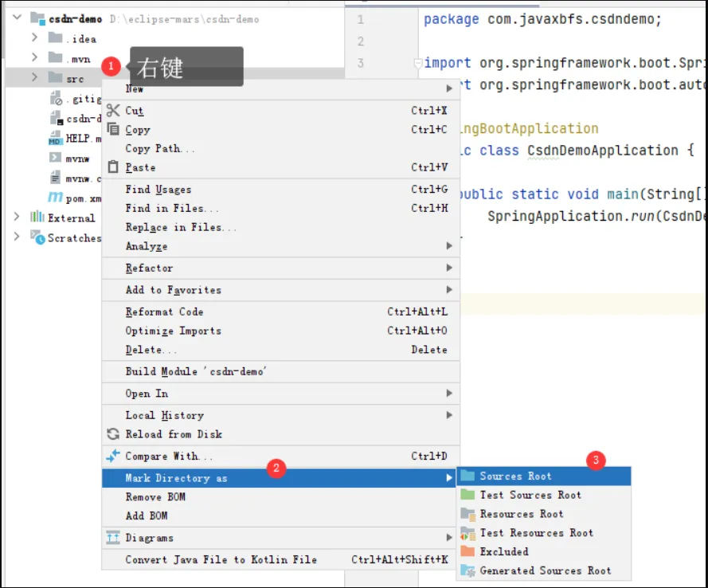Open the New submenu arrow
This screenshot has width=708, height=588.
click(449, 88)
